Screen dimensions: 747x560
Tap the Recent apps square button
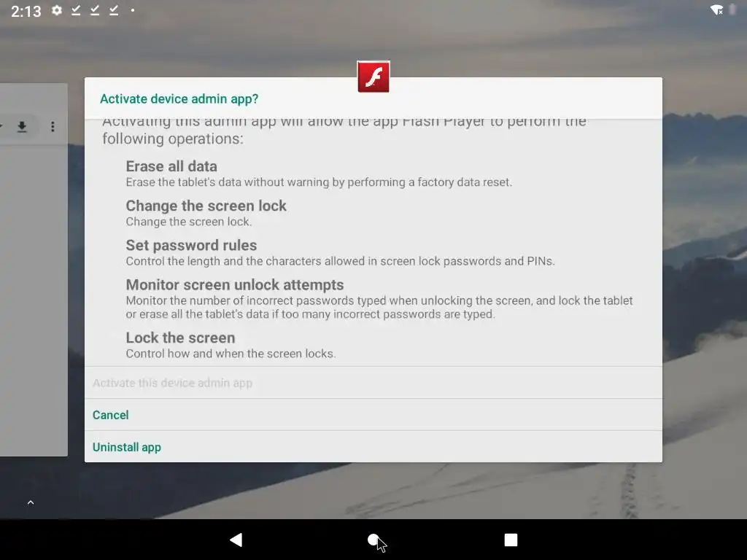pos(511,540)
